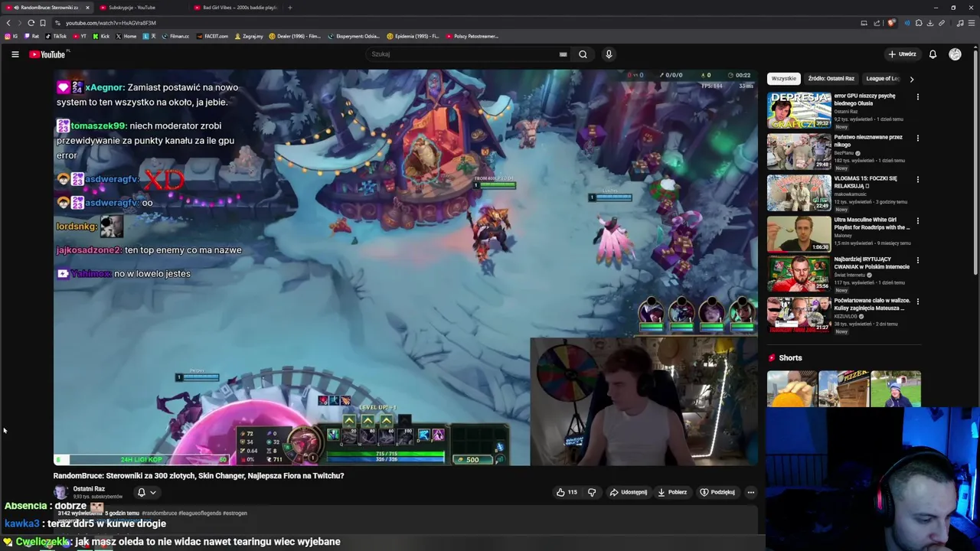Viewport: 980px width, 551px height.
Task: Open 'error GPU niszczy psychę' video thumbnail
Action: 799,111
